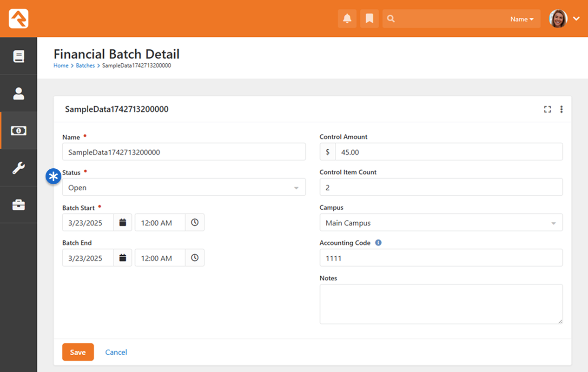The width and height of the screenshot is (588, 372).
Task: Click the Batch End label
Action: [x=77, y=243]
